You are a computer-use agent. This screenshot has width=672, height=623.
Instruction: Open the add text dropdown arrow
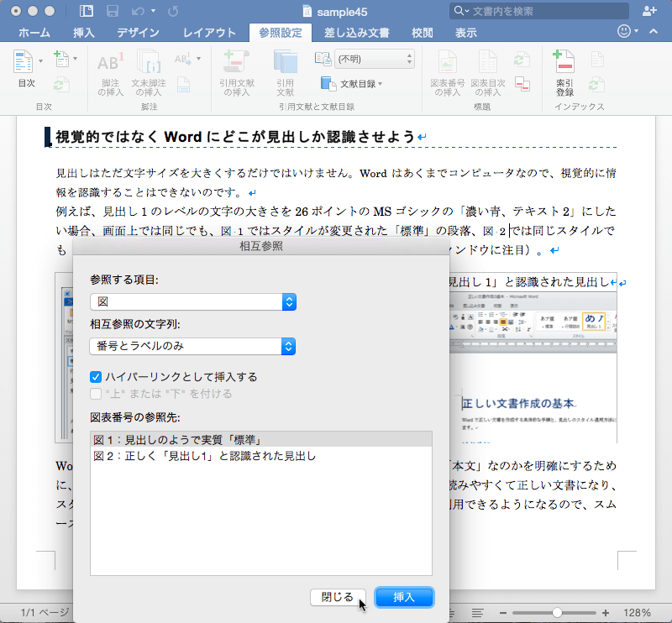[75, 59]
